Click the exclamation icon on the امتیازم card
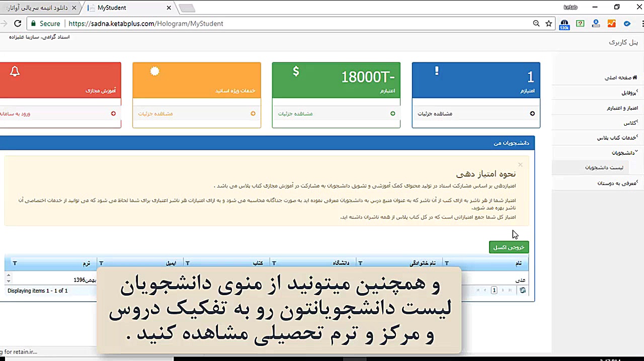The height and width of the screenshot is (361, 644). pyautogui.click(x=436, y=71)
